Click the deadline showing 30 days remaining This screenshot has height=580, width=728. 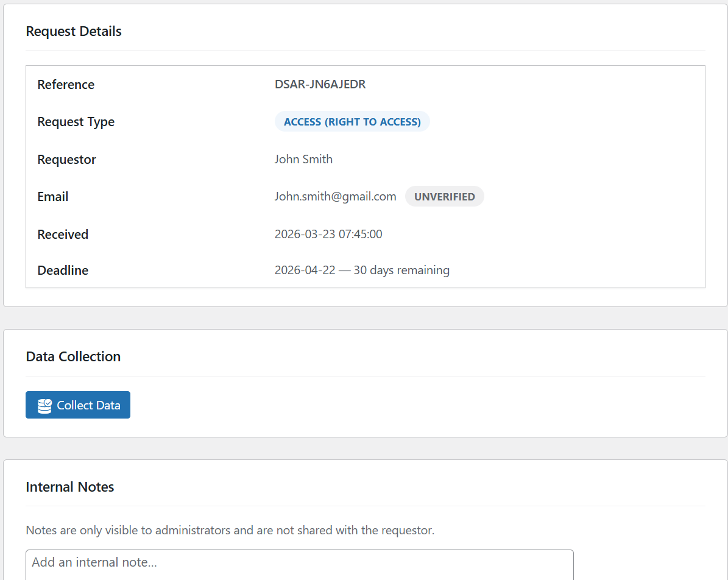click(362, 271)
